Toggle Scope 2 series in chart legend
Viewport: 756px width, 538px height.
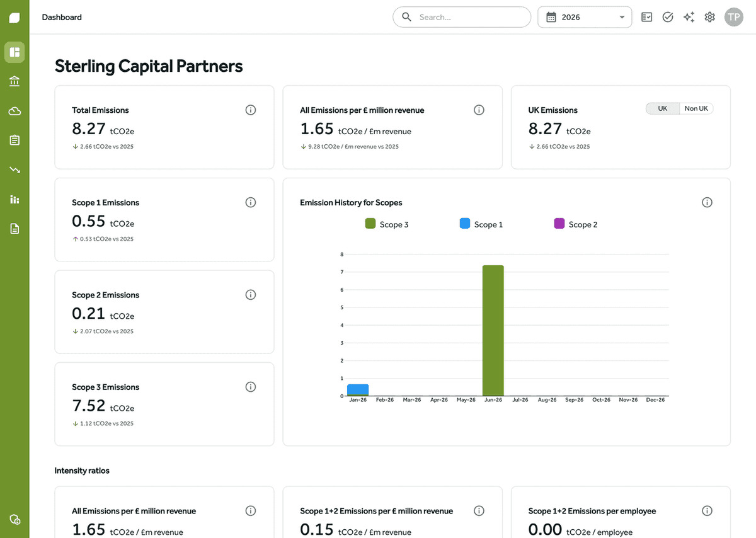point(576,224)
